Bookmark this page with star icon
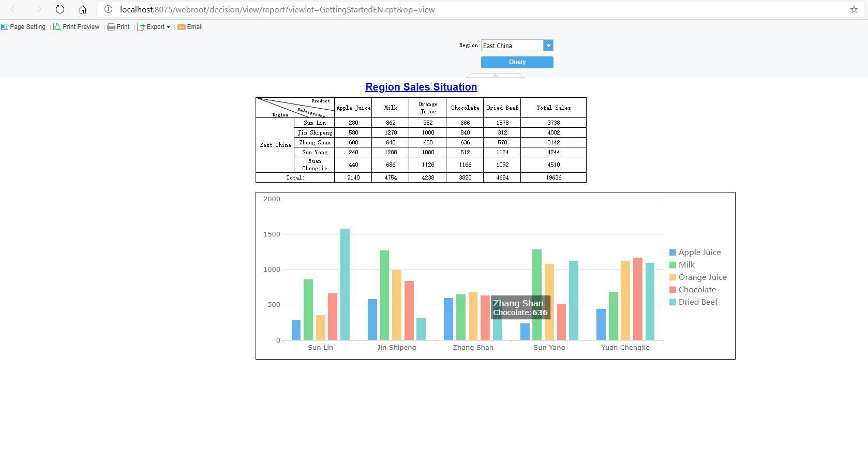 tap(854, 9)
